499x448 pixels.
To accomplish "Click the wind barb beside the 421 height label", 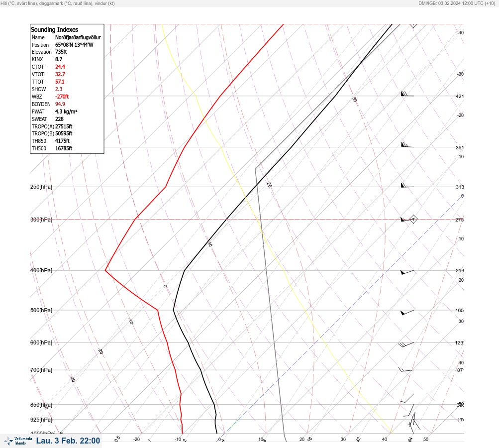I will click(x=407, y=94).
